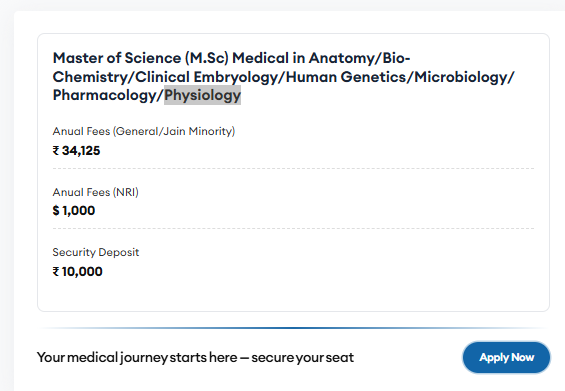Select the dollar symbol before 1,000
Image resolution: width=565 pixels, height=391 pixels.
[x=56, y=210]
